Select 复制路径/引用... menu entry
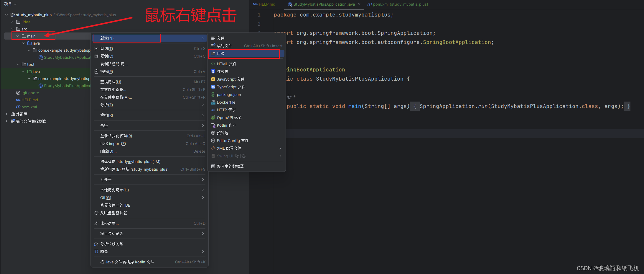This screenshot has width=644, height=274. coord(149,64)
